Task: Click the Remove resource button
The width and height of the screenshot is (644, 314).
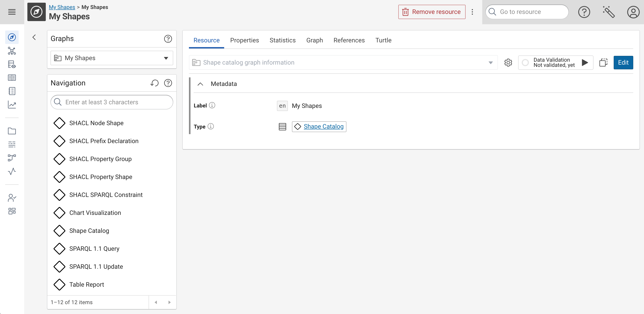Action: [432, 12]
